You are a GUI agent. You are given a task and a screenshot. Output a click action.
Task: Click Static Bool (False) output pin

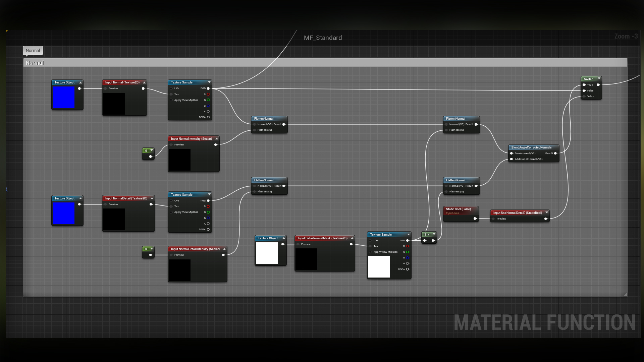(x=475, y=219)
